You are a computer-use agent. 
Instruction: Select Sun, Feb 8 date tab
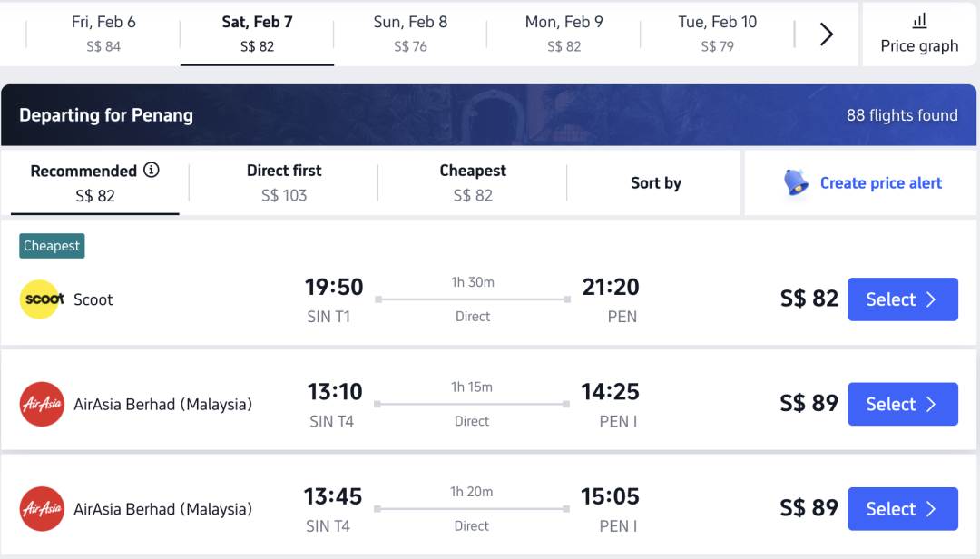(x=410, y=34)
